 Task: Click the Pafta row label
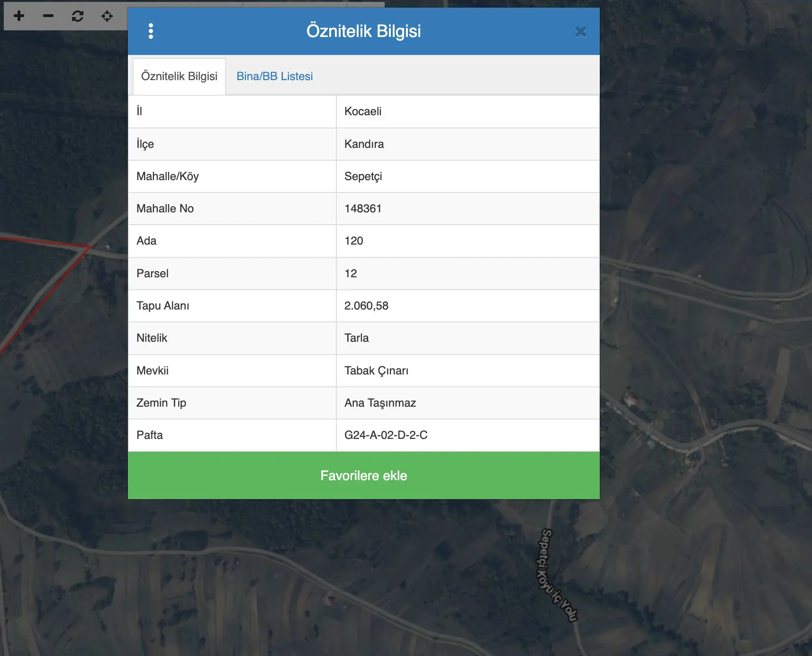(x=150, y=435)
